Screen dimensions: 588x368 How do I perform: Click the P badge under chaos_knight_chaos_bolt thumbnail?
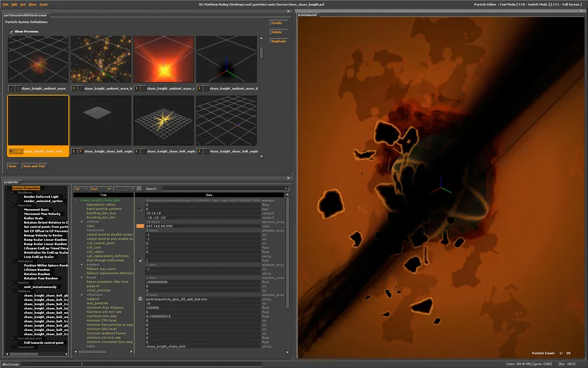pyautogui.click(x=12, y=151)
